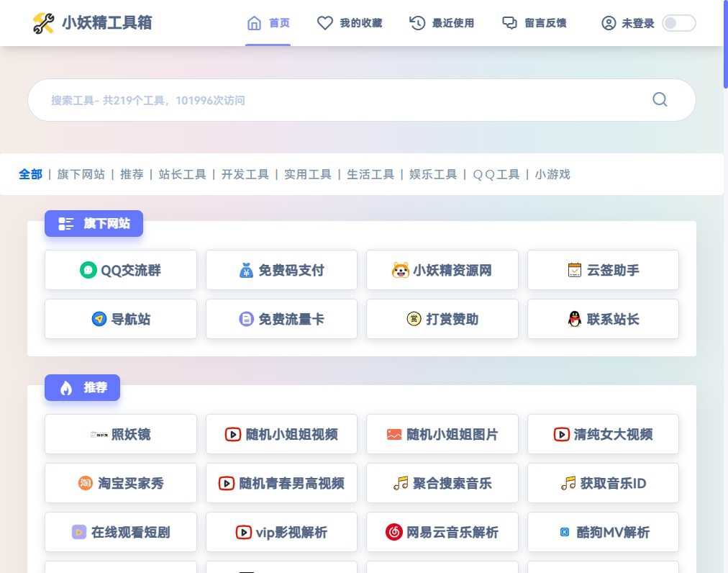
Task: Open the QQ交流群 tool
Action: [120, 270]
